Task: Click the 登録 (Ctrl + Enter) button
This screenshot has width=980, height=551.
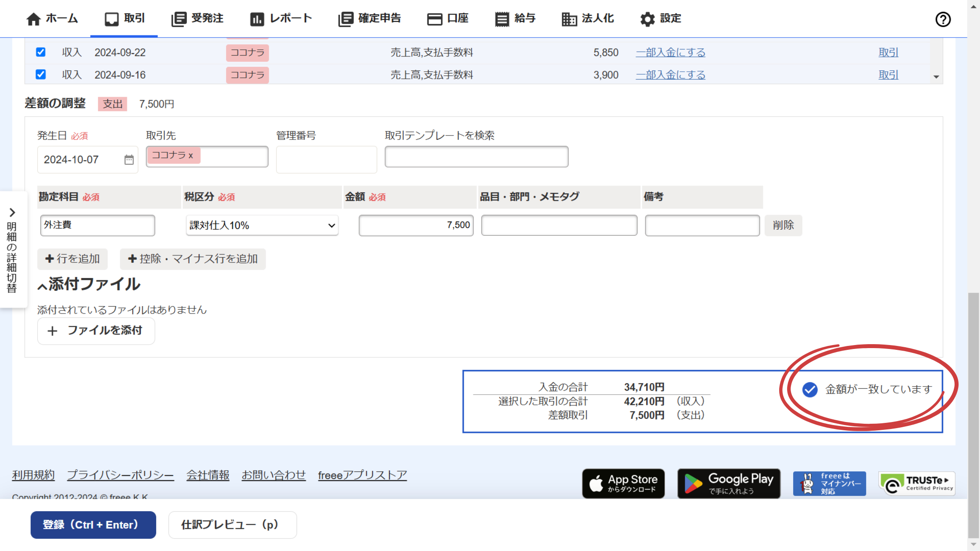Action: coord(93,525)
